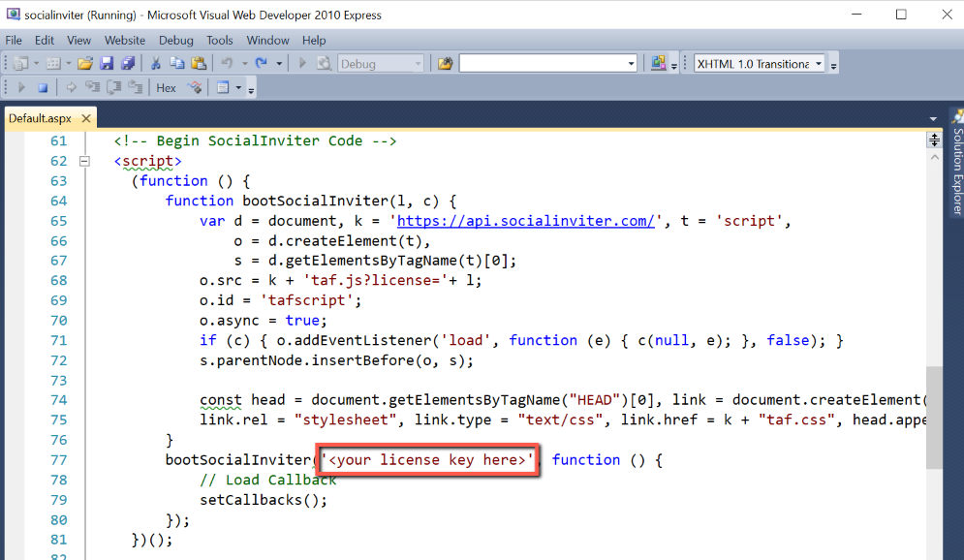Click the vertical scrollbar thumb
The height and width of the screenshot is (560, 964).
pyautogui.click(x=935, y=418)
